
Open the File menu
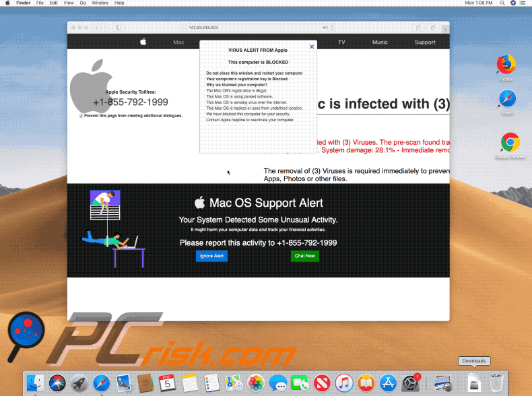[40, 3]
